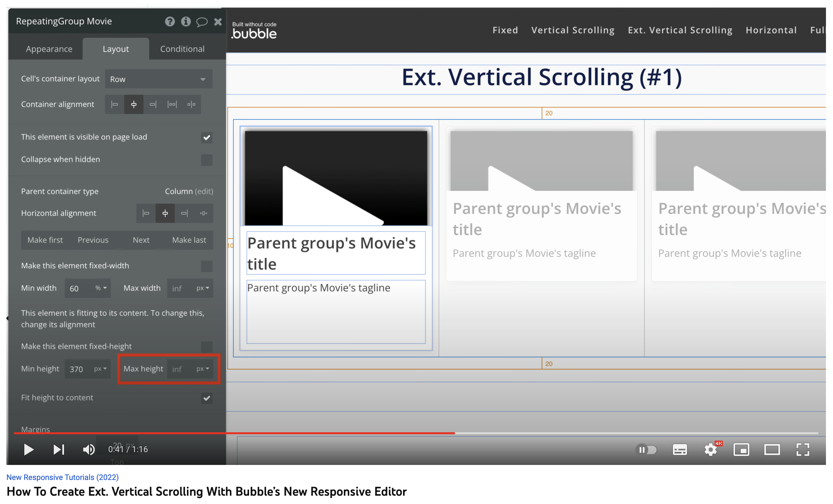This screenshot has width=833, height=504.
Task: Toggle subtitles captions button
Action: click(x=680, y=450)
